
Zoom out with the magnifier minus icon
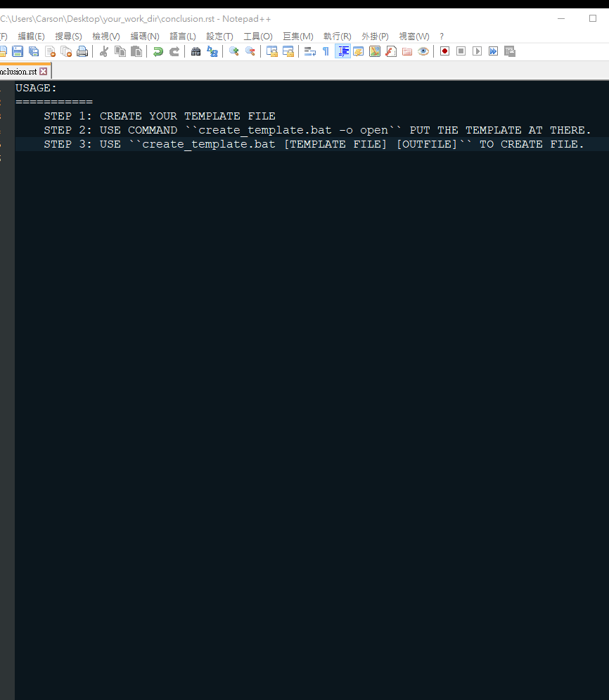click(251, 51)
